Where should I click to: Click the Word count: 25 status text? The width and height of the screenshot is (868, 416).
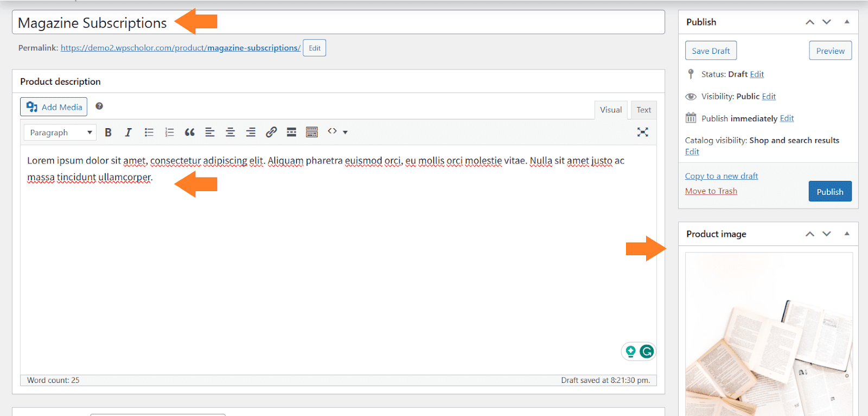pos(53,380)
